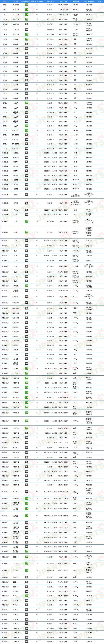Click diesel ON icon for Nissan Micra K9K 704

click(27, 162)
